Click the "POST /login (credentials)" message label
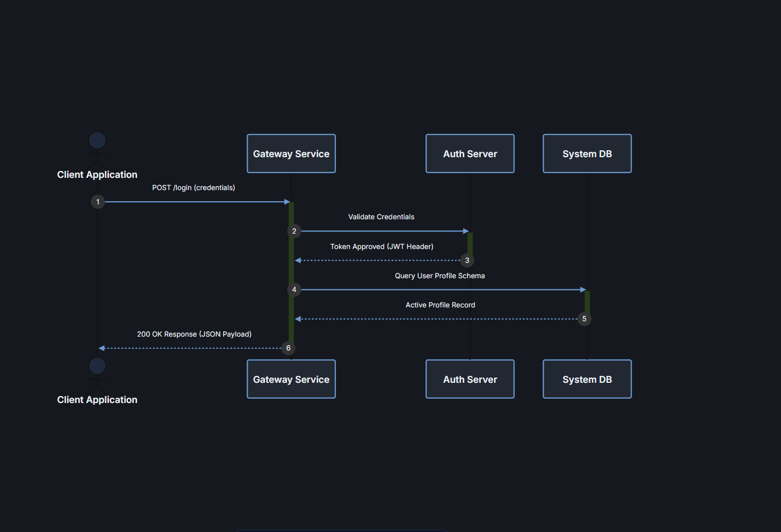Viewport: 781px width, 532px height. click(x=193, y=188)
